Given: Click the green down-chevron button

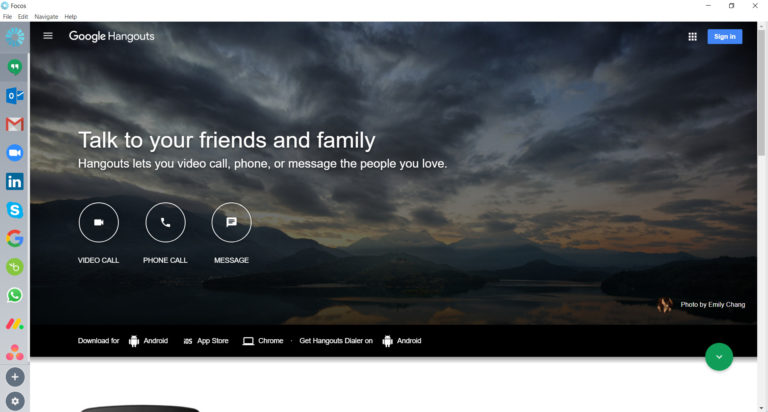Looking at the screenshot, I should [719, 357].
